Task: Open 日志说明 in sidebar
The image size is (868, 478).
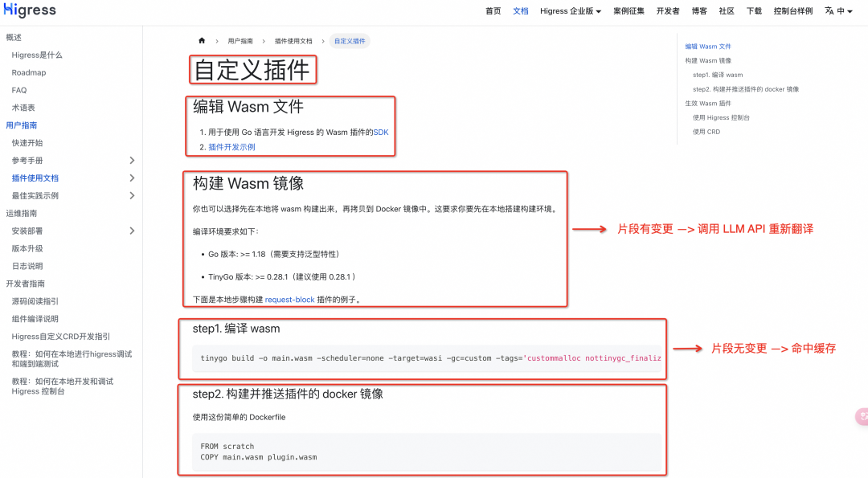Action: [27, 266]
